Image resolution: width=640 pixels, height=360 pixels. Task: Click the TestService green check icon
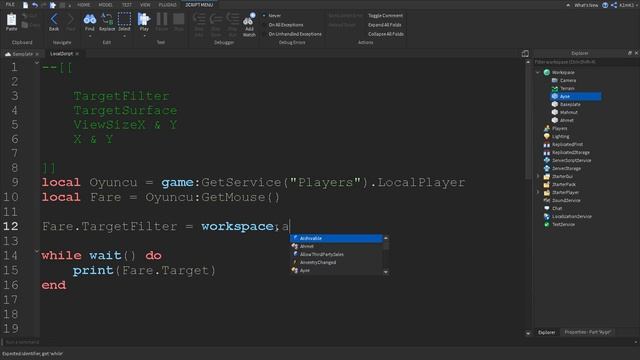[x=547, y=224]
